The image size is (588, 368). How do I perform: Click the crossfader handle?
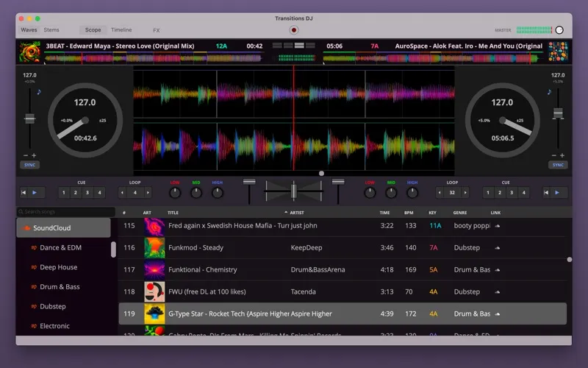293,191
